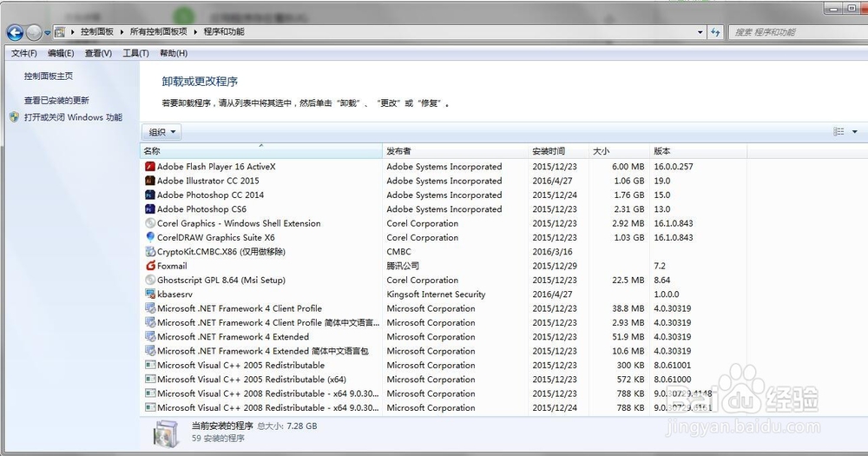The image size is (868, 456).
Task: Select CorelDRAW Graphics Suite X6 name
Action: click(216, 237)
